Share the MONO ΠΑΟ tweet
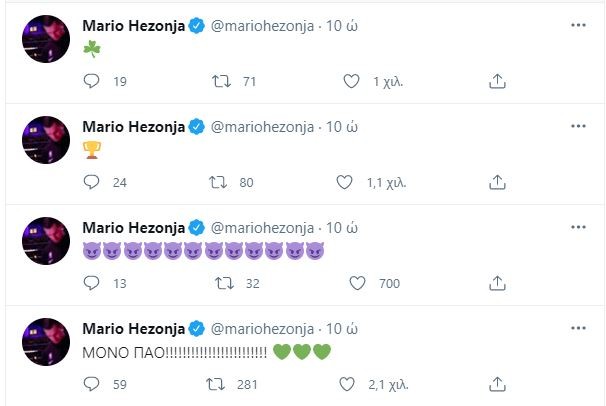606x406 pixels. tap(497, 383)
